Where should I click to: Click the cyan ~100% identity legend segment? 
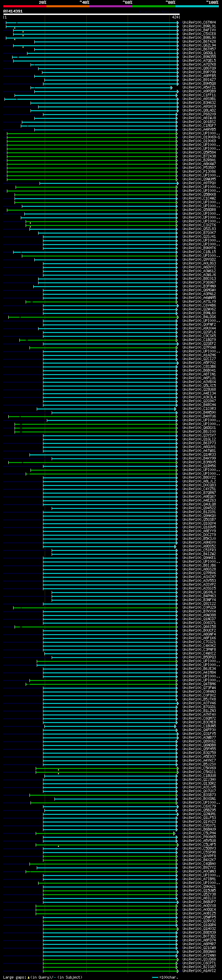point(197,7)
